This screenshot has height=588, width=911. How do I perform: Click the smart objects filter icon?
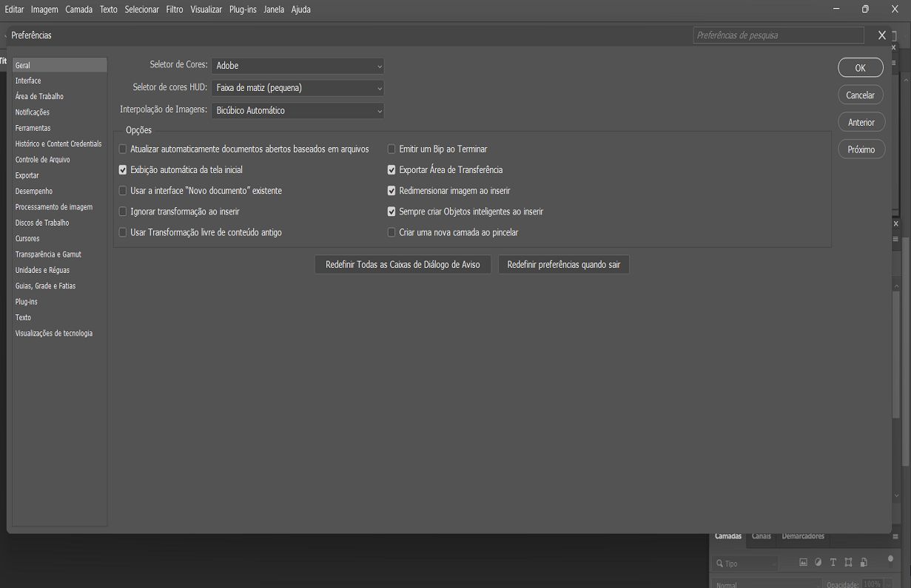pyautogui.click(x=863, y=562)
